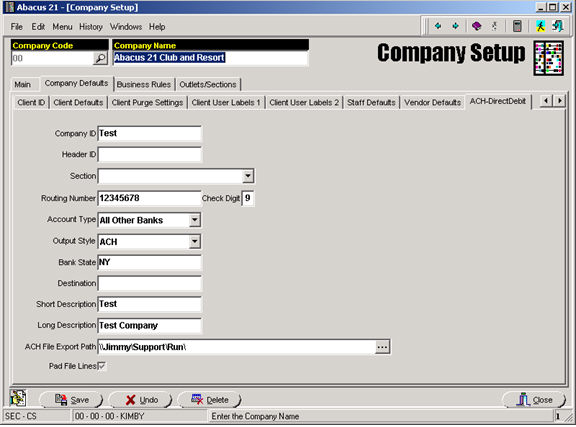
Task: Click the Long Description field
Action: [150, 326]
